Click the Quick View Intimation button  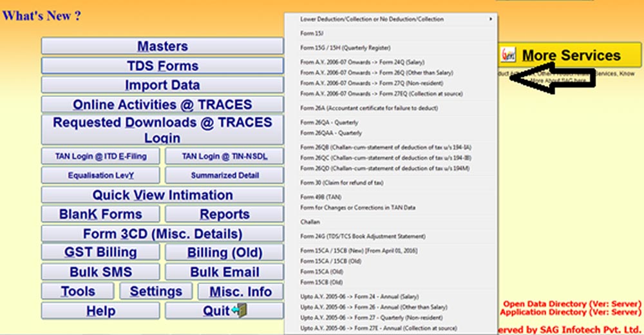(x=162, y=195)
